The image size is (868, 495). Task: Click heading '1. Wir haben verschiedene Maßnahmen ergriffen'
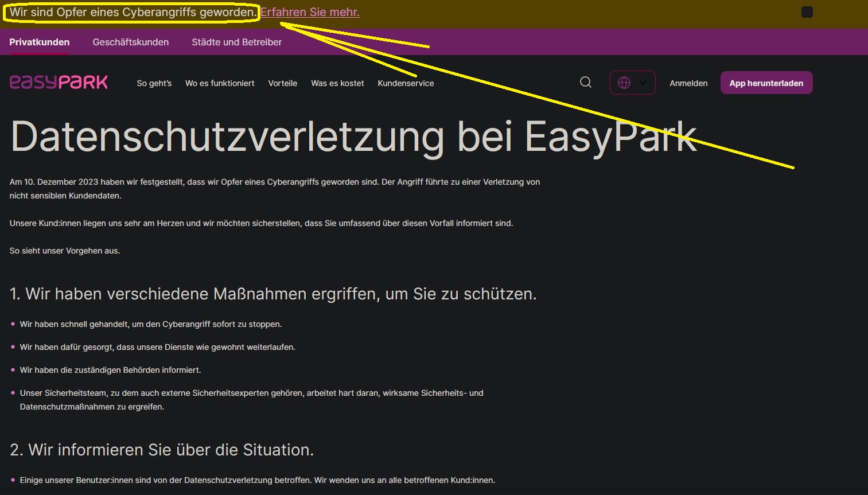(x=273, y=294)
